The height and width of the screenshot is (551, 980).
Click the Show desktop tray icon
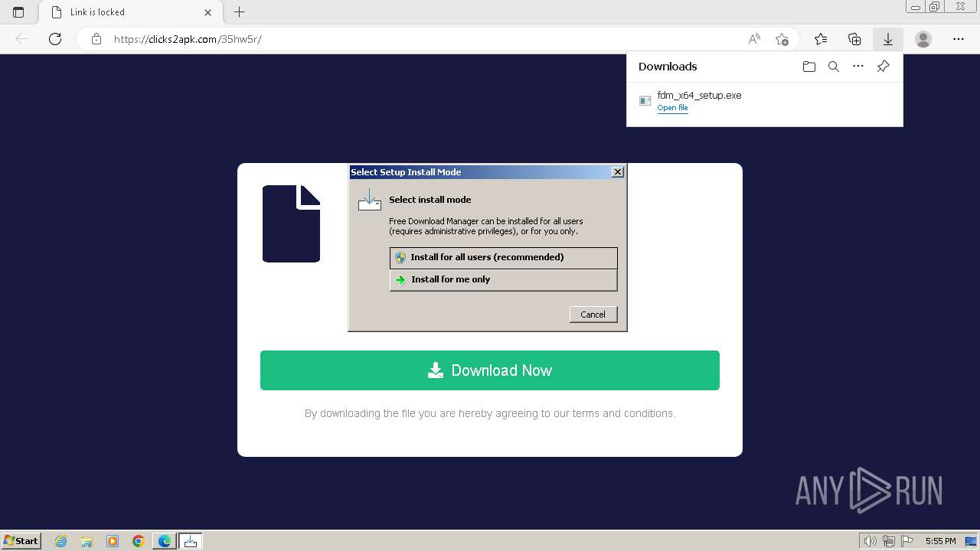click(971, 541)
